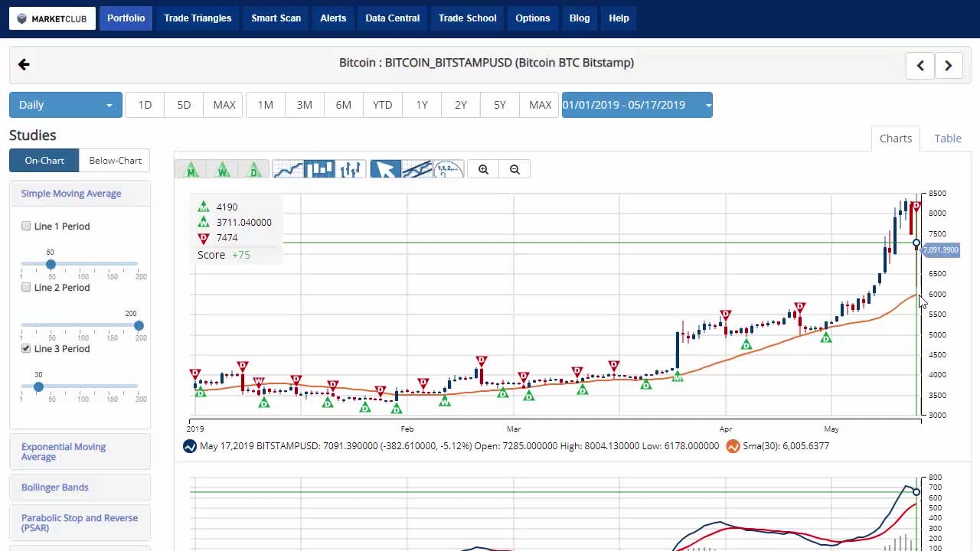
Task: Switch to line chart type
Action: coord(288,169)
